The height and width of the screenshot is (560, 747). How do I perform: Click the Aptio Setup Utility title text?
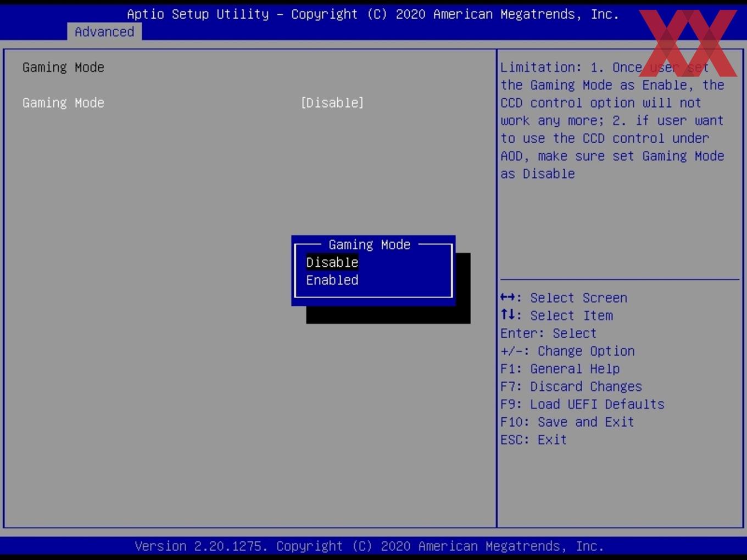coord(373,14)
